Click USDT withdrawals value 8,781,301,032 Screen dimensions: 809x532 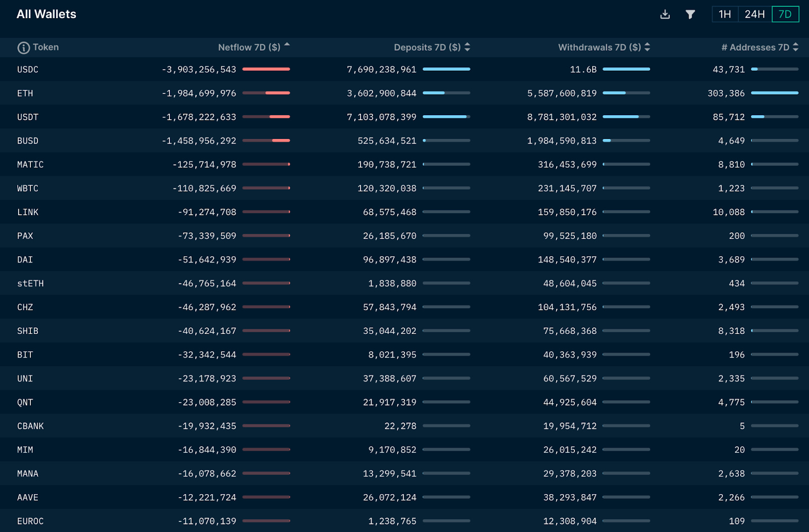coord(562,117)
